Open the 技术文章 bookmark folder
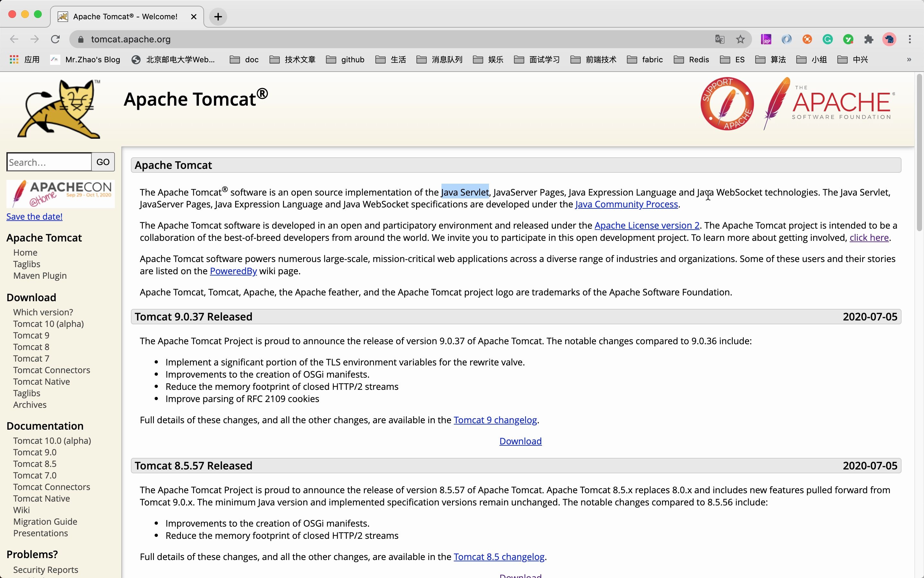 click(x=293, y=59)
